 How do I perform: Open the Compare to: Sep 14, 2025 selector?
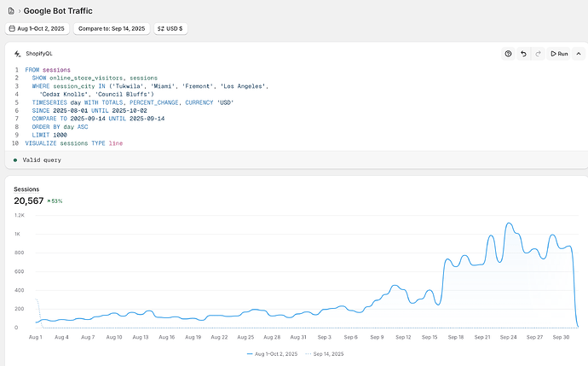coord(112,29)
